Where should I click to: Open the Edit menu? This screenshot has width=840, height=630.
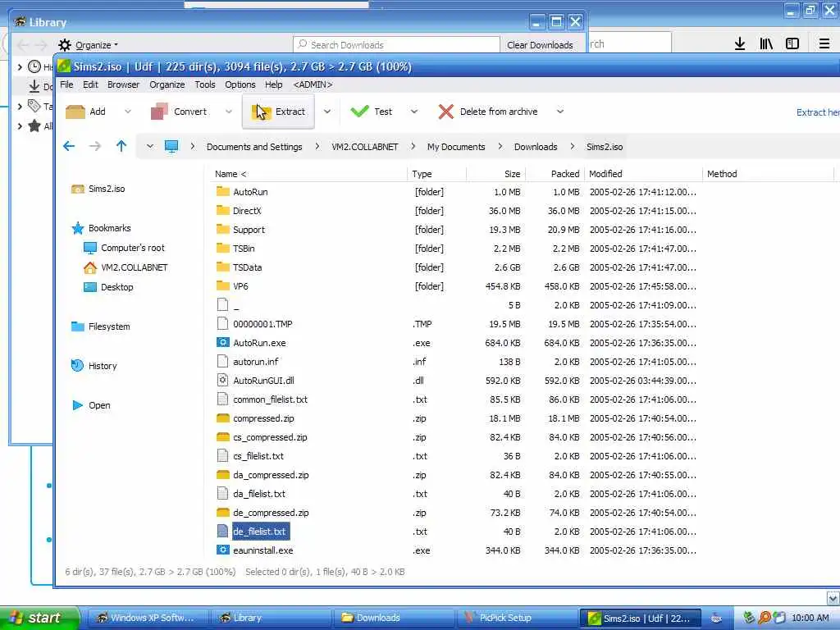click(x=90, y=84)
